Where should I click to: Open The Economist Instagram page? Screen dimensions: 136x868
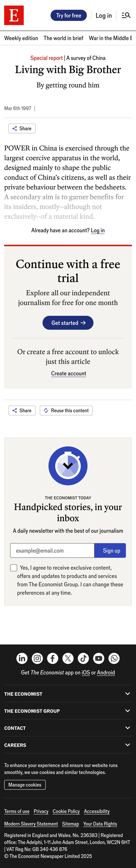[37, 658]
